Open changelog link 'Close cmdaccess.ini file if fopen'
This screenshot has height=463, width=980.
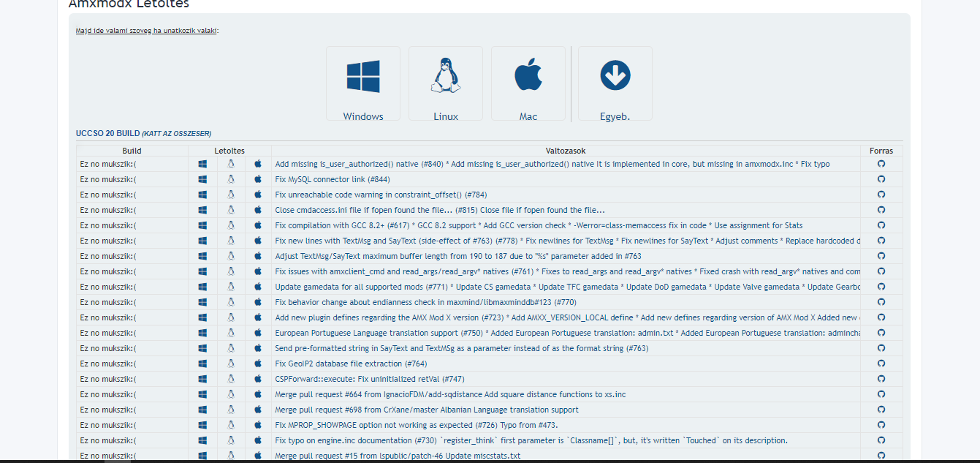tap(440, 210)
